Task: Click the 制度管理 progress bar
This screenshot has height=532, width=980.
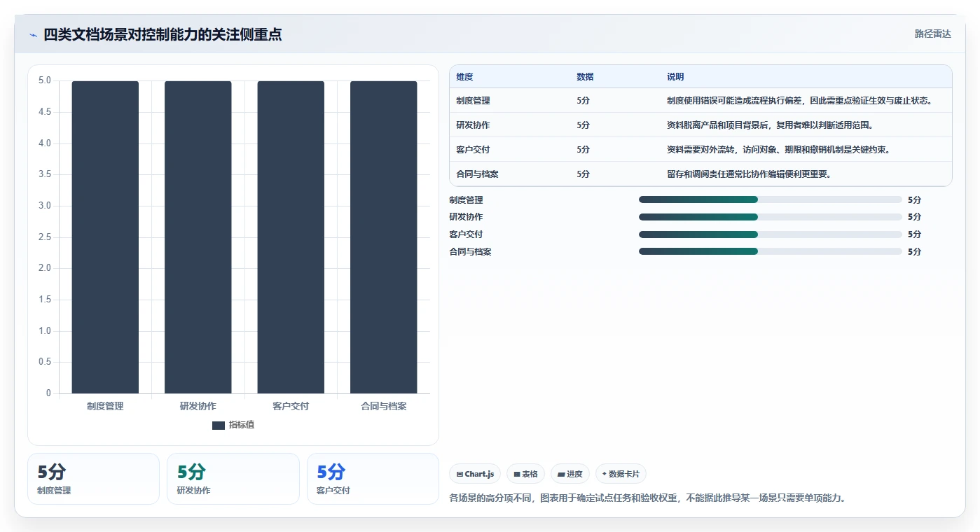Action: click(x=770, y=199)
